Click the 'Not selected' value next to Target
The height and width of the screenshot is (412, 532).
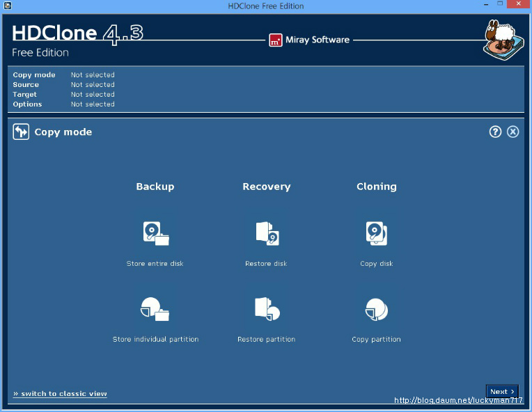point(93,95)
